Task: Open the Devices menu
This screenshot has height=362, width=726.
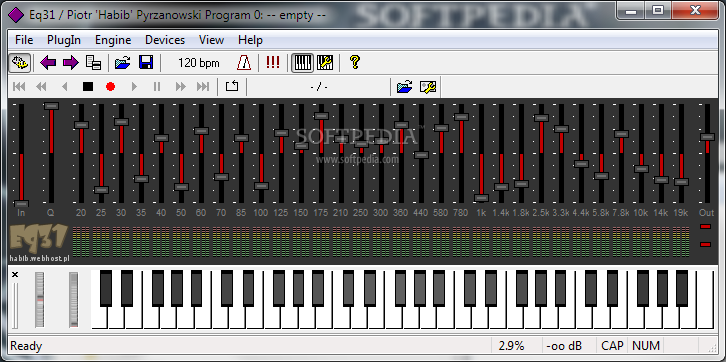Action: coord(165,40)
